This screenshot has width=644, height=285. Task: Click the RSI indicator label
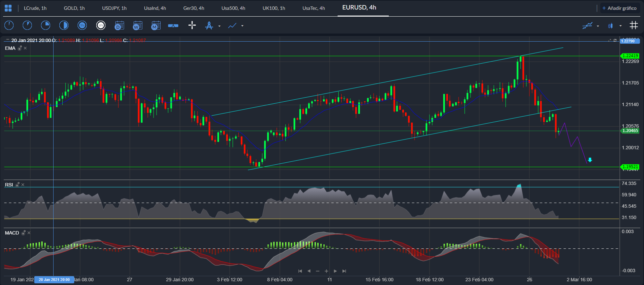pyautogui.click(x=9, y=185)
